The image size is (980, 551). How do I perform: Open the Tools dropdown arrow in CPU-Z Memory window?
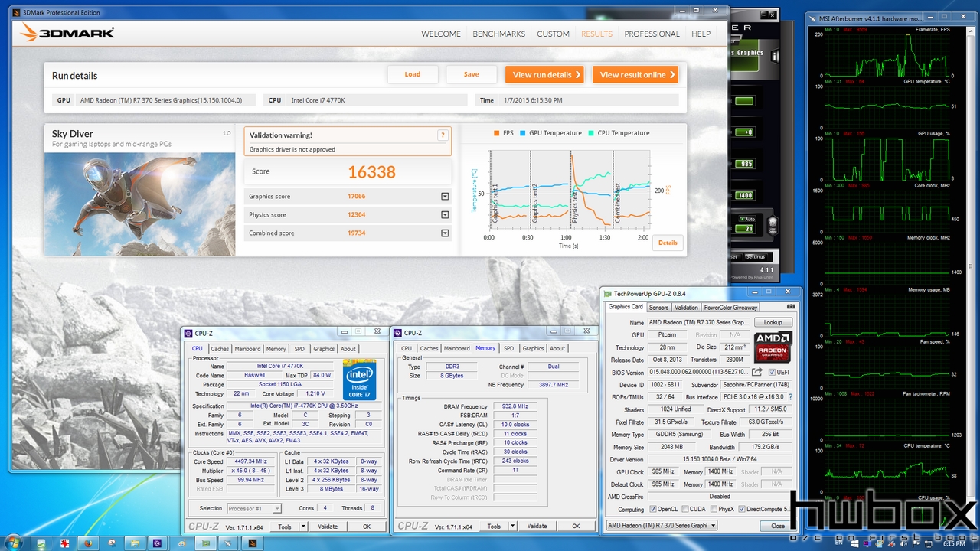coord(513,527)
